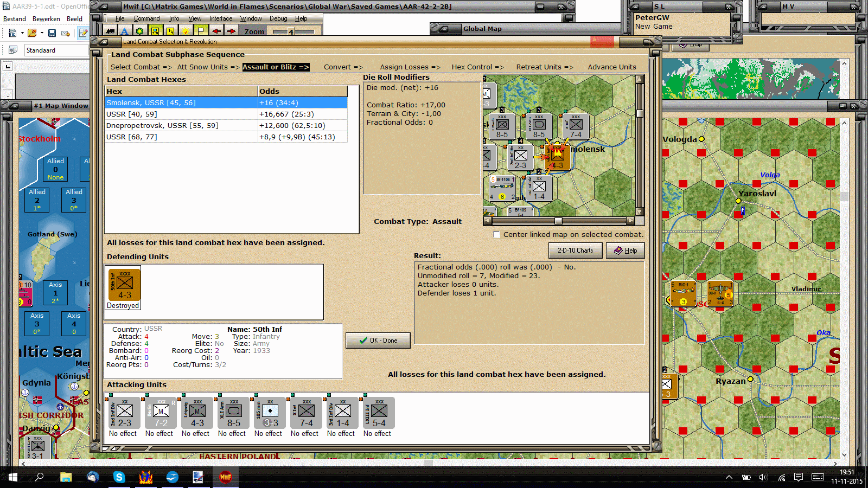Open the OpenOffice Bestand menu

15,18
